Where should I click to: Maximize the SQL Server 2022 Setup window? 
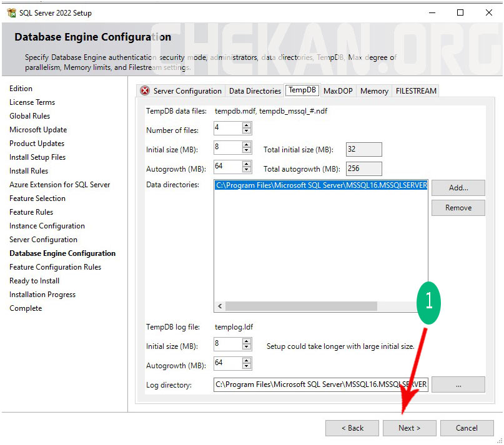(x=460, y=13)
